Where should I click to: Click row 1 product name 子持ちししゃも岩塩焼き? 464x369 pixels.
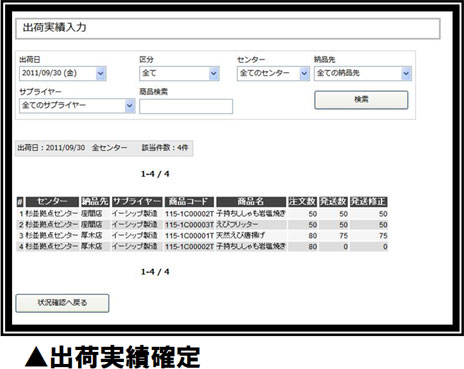click(251, 213)
